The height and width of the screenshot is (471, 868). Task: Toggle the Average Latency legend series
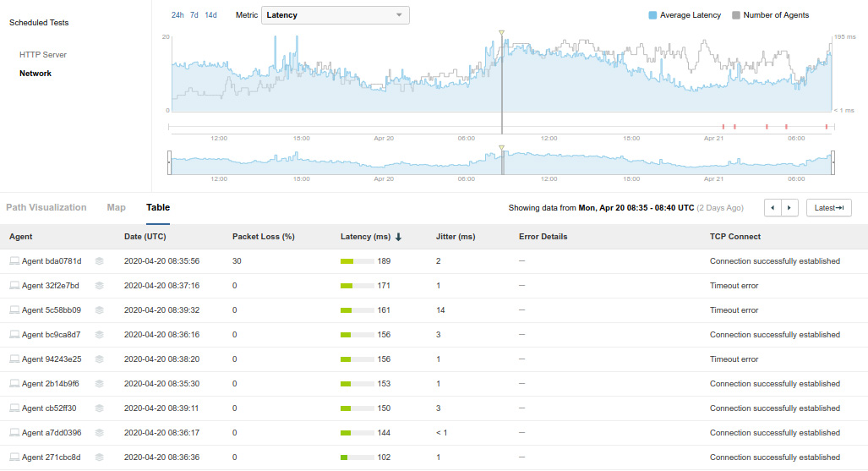[685, 15]
